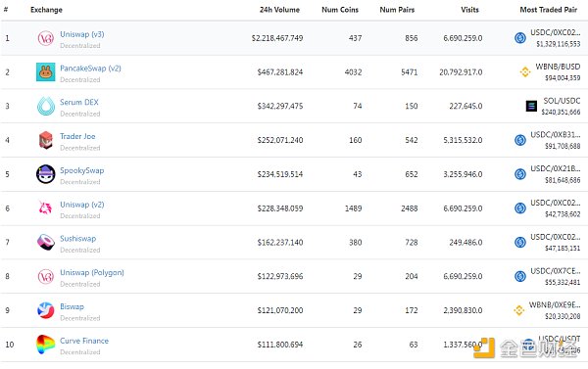588x369 pixels.
Task: Sort by the Visits column header
Action: [469, 10]
